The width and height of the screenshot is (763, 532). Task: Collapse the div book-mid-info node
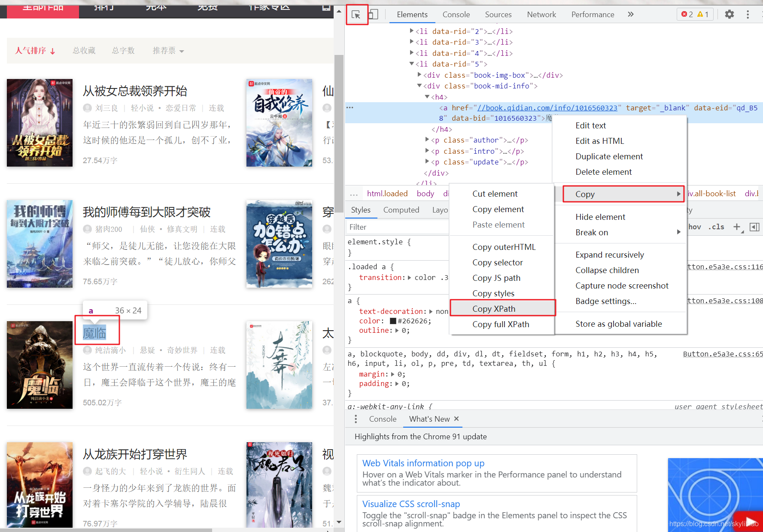419,85
